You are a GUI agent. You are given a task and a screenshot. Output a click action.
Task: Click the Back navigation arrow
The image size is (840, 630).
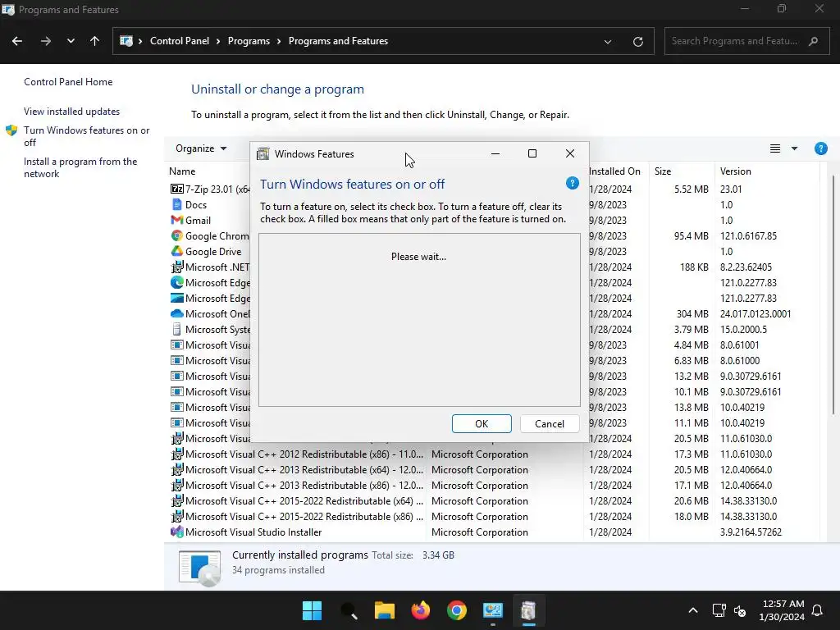pos(17,41)
